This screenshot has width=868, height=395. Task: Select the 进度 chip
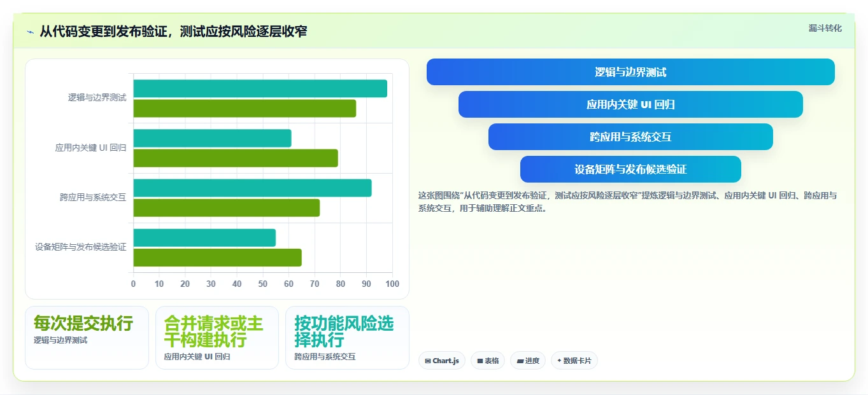pyautogui.click(x=528, y=361)
